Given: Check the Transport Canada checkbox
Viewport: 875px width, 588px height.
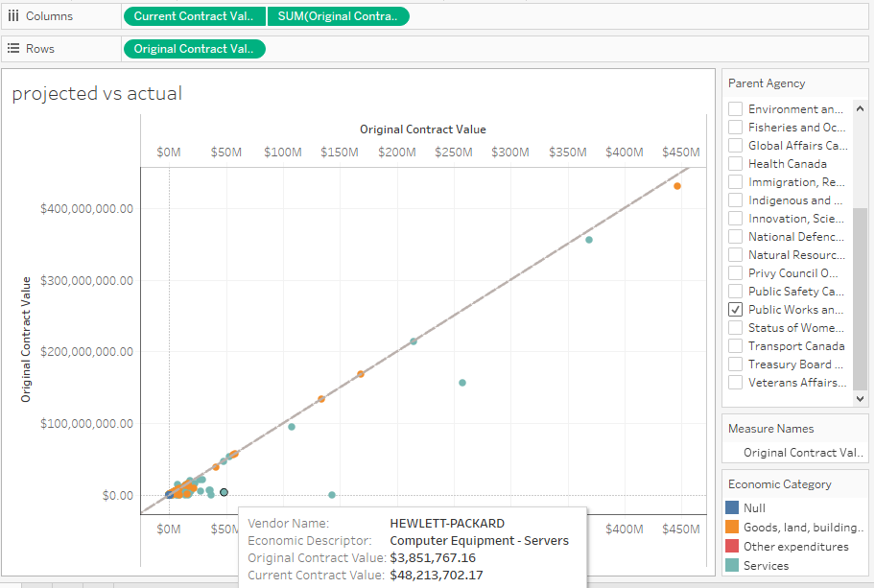Looking at the screenshot, I should [x=735, y=345].
